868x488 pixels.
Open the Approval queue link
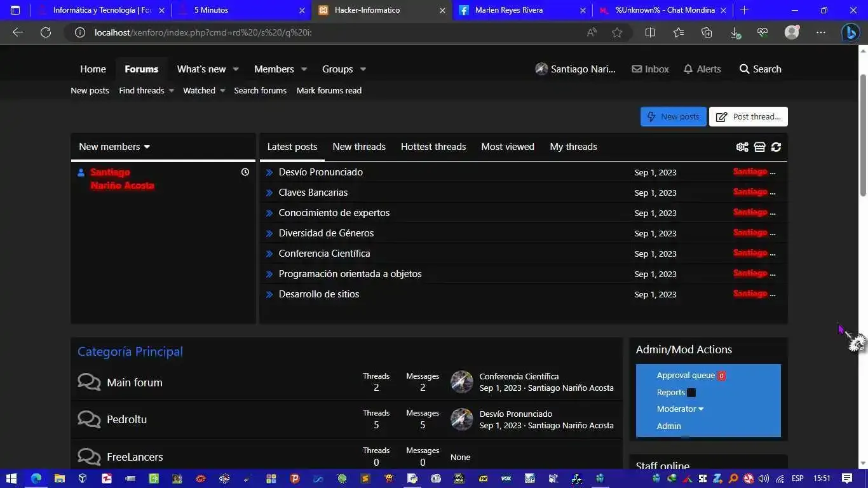point(686,376)
